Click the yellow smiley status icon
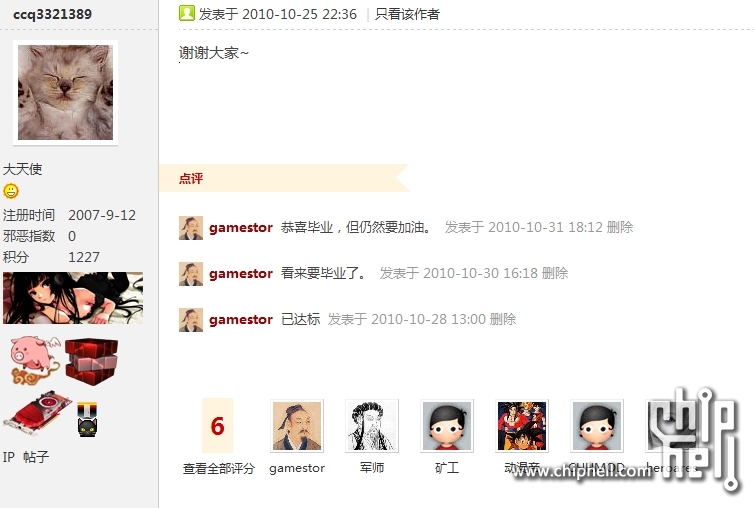This screenshot has width=754, height=508. pyautogui.click(x=11, y=191)
